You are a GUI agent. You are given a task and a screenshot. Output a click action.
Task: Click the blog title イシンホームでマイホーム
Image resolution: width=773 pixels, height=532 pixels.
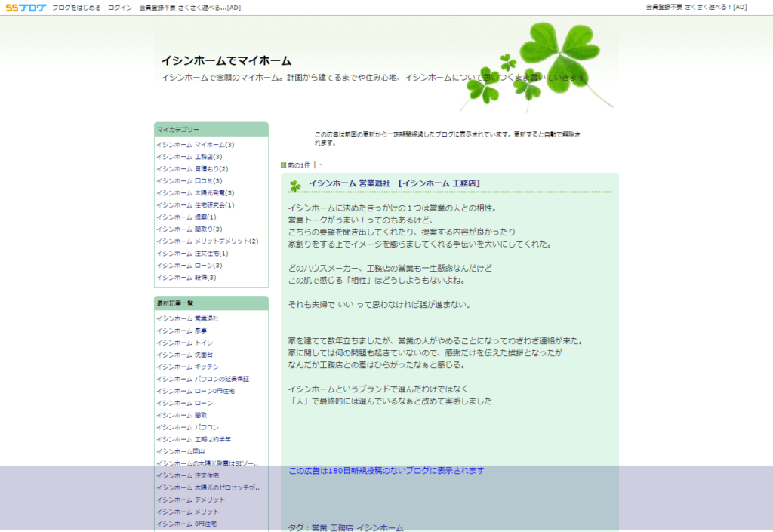(x=226, y=60)
